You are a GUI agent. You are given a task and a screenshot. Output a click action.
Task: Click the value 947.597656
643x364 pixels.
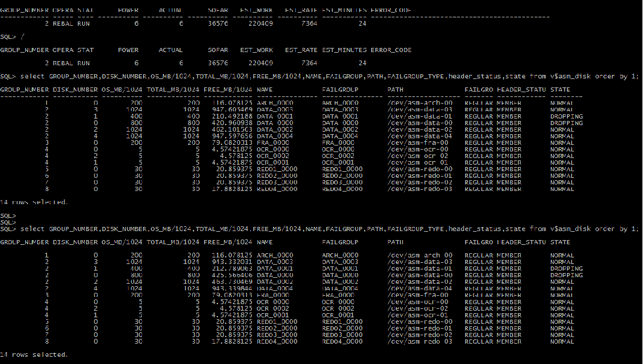coord(232,136)
